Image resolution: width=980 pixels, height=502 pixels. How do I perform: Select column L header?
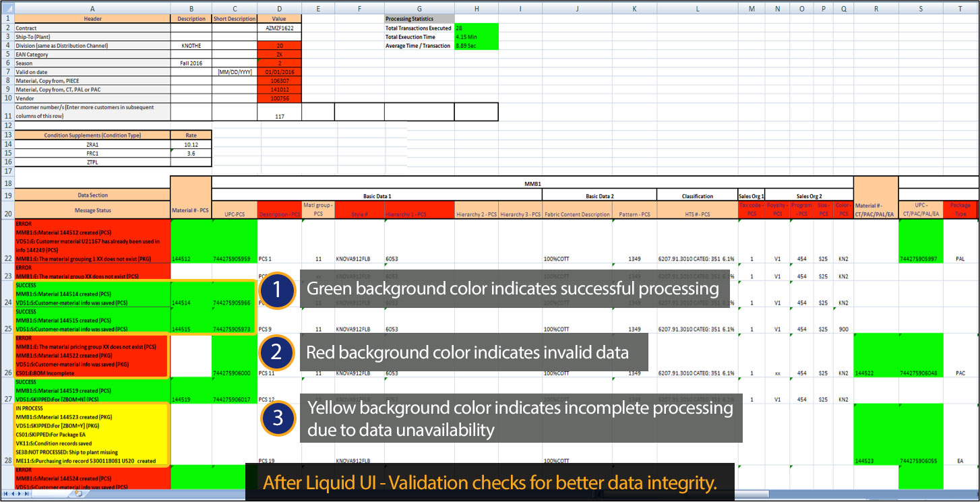point(698,9)
